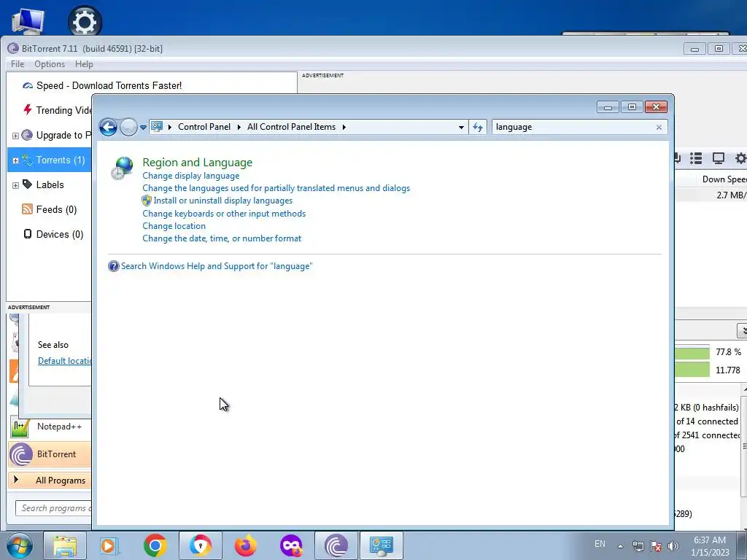Go back with the Control Panel back arrow
Screen dimensions: 747x560
point(108,127)
